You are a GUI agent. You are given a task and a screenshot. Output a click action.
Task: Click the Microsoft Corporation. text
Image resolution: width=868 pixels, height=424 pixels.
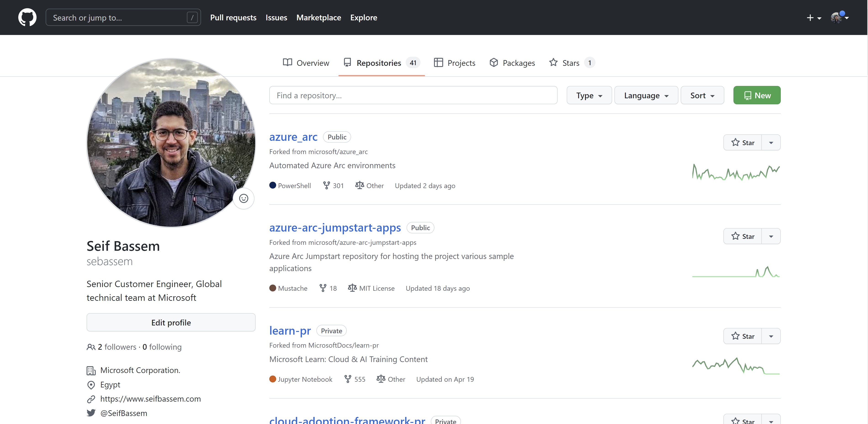(140, 370)
